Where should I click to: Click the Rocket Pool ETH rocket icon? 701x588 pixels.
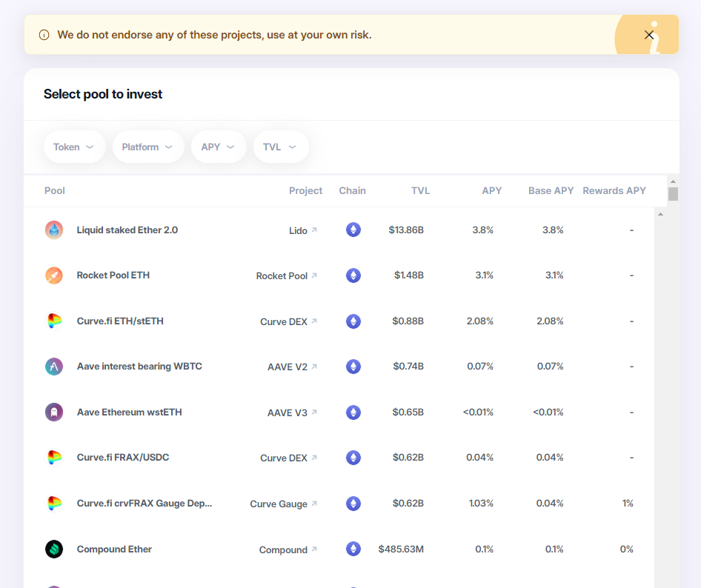[54, 275]
